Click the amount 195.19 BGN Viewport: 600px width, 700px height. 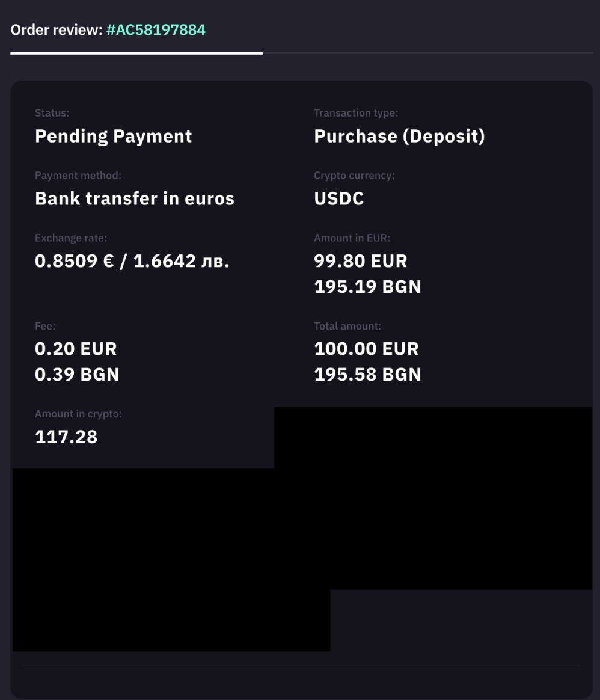click(367, 287)
